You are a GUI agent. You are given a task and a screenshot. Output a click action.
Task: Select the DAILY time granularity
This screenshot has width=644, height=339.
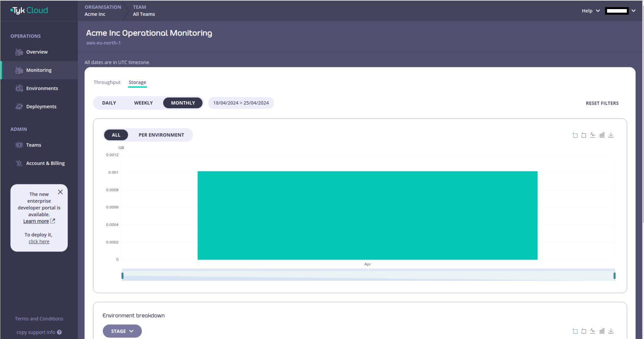109,103
